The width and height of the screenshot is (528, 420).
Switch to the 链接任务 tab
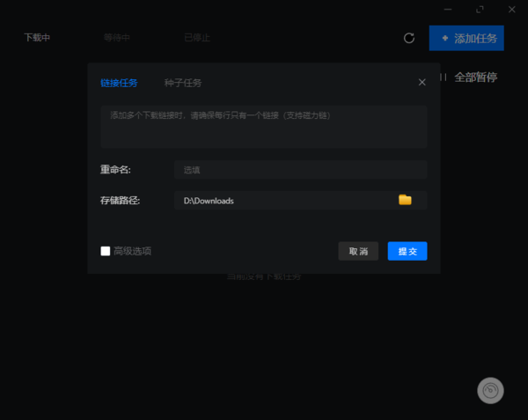click(x=119, y=83)
